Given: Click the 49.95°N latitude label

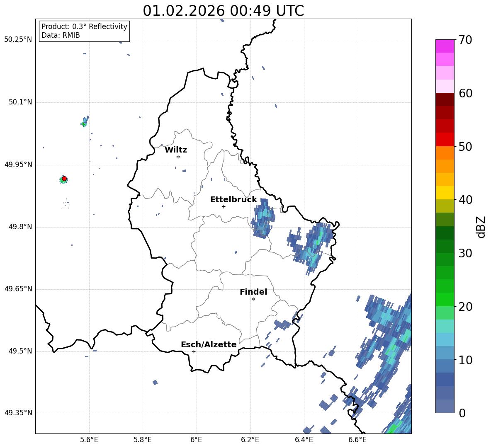Looking at the screenshot, I should [18, 165].
